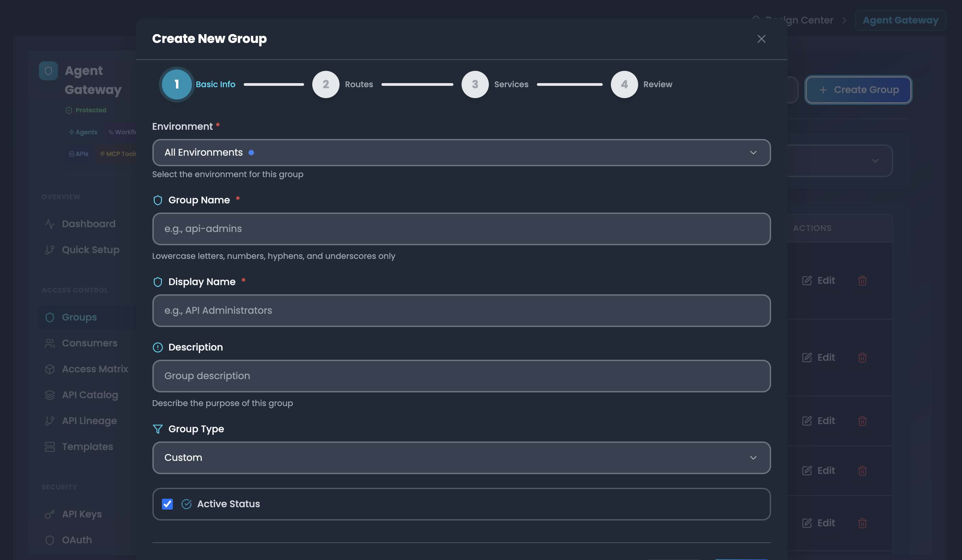Click the pencil edit icon in first row
Image resolution: width=962 pixels, height=560 pixels.
(x=807, y=280)
